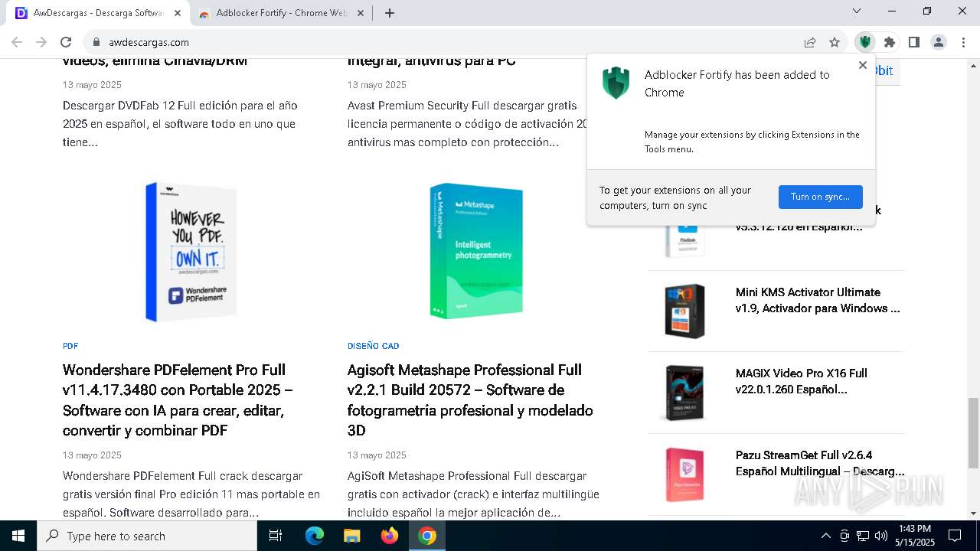Viewport: 980px width, 551px height.
Task: Launch Microsoft Edge from the taskbar
Action: [x=315, y=536]
